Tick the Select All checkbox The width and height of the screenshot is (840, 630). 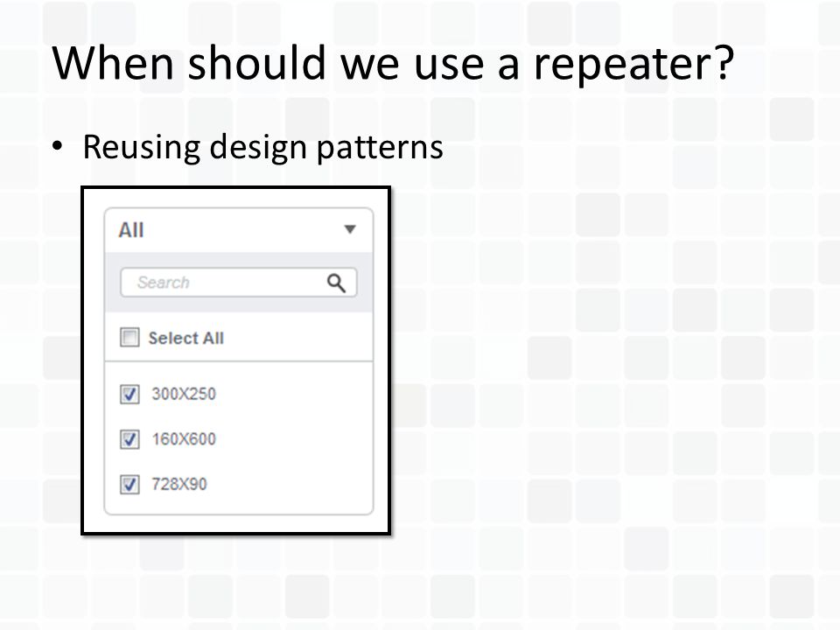(129, 338)
